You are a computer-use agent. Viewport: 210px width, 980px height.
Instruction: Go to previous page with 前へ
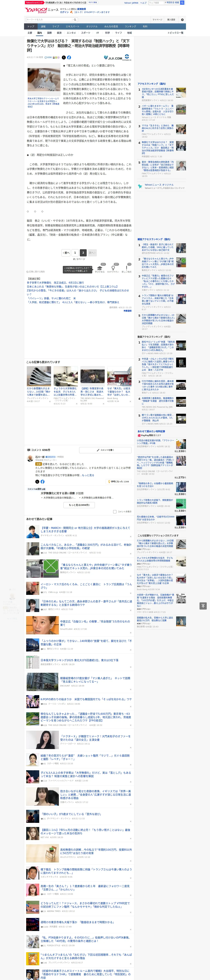[x=66, y=253]
